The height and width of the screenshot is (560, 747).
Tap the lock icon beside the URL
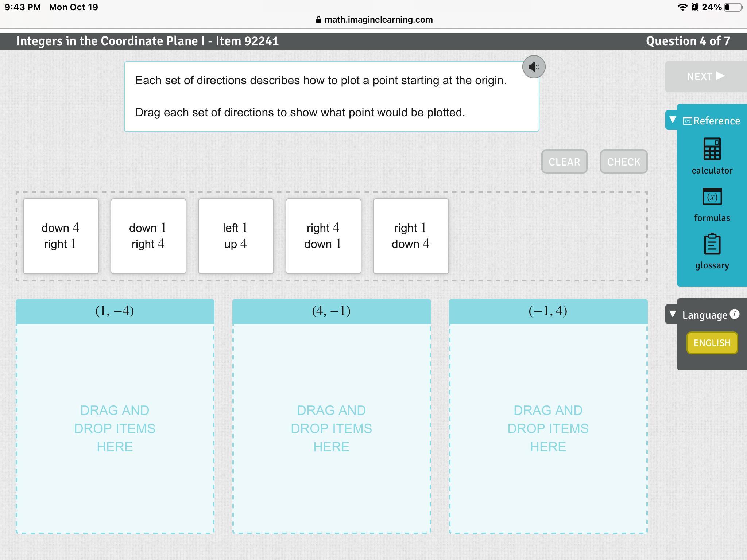(318, 20)
